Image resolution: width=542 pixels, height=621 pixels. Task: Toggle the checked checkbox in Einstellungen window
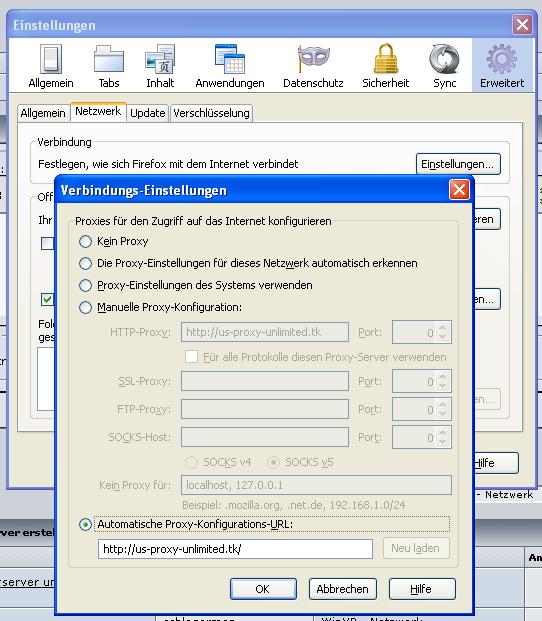pyautogui.click(x=48, y=299)
